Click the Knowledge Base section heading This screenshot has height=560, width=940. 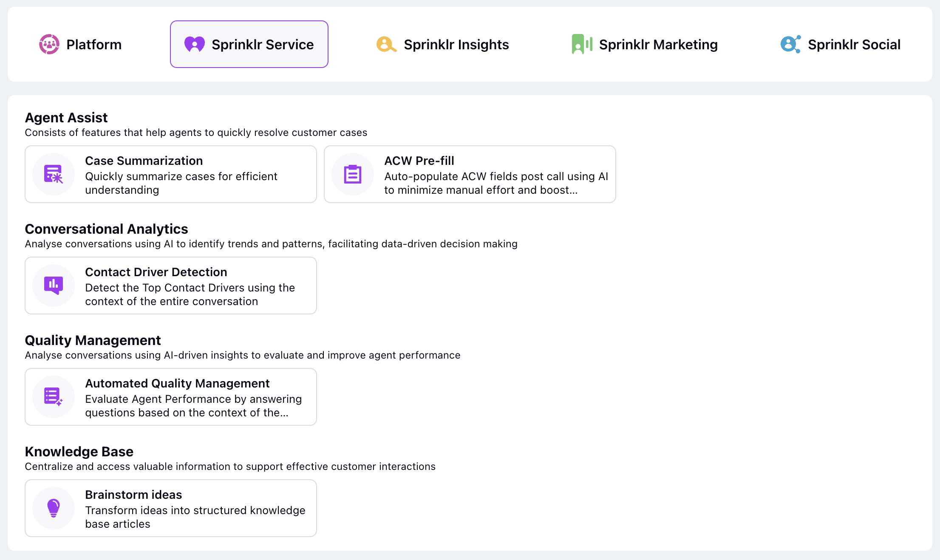tap(79, 451)
